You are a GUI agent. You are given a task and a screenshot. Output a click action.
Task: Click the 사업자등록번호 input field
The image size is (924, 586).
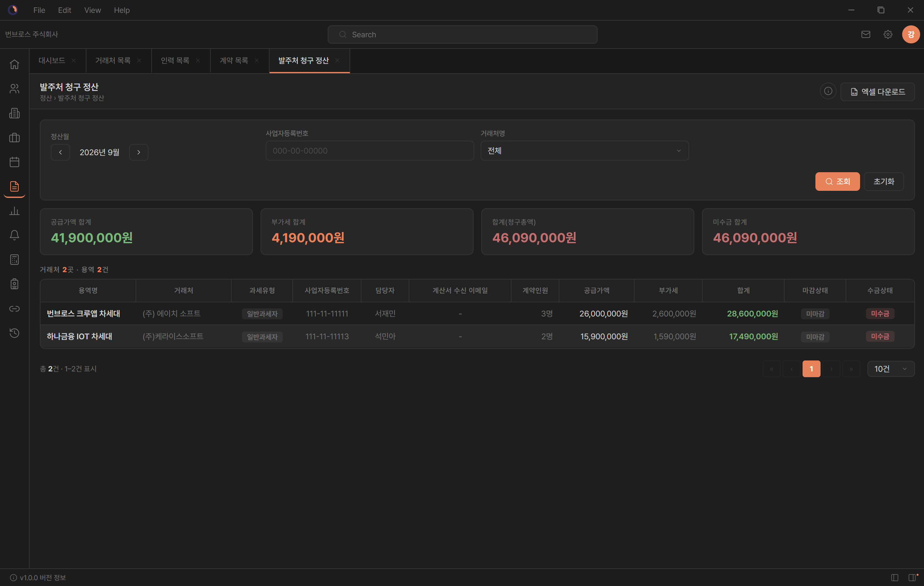(x=369, y=151)
